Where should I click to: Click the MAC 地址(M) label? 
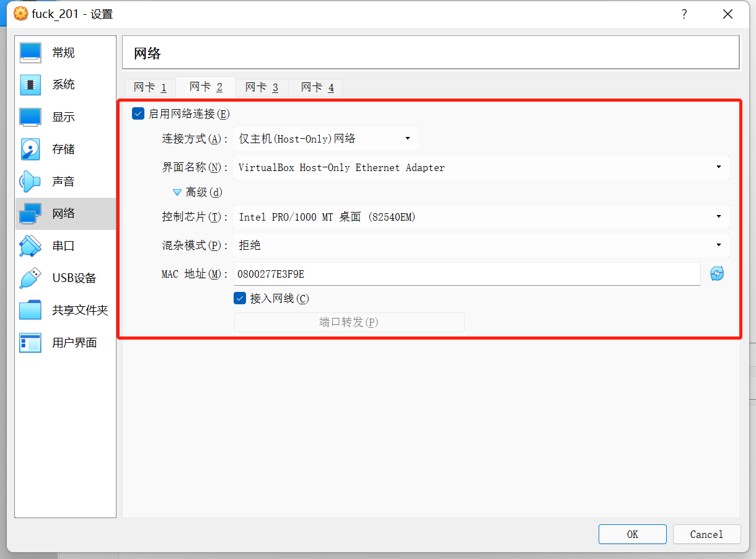point(195,274)
